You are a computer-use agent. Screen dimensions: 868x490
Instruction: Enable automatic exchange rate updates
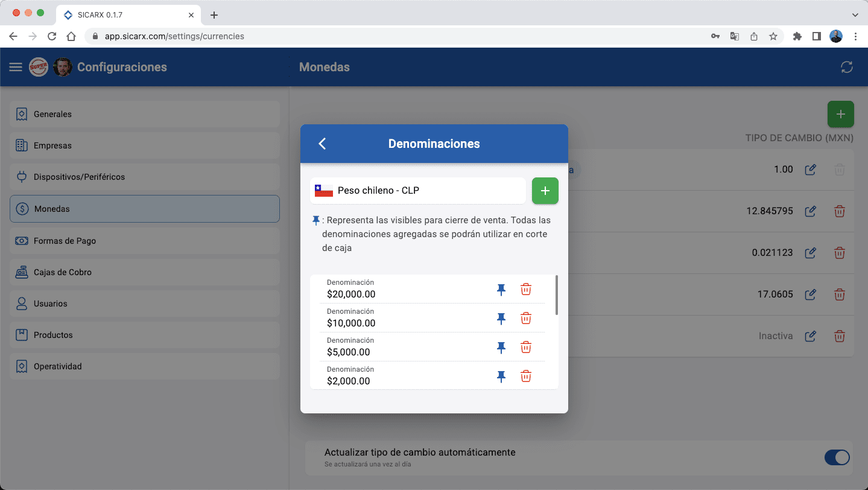click(837, 457)
